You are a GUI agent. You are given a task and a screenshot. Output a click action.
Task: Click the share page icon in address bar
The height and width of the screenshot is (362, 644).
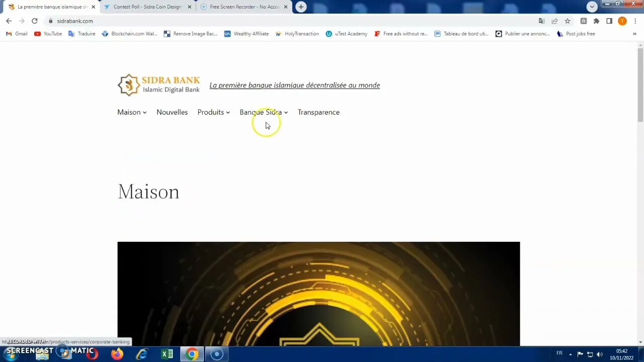(x=554, y=21)
